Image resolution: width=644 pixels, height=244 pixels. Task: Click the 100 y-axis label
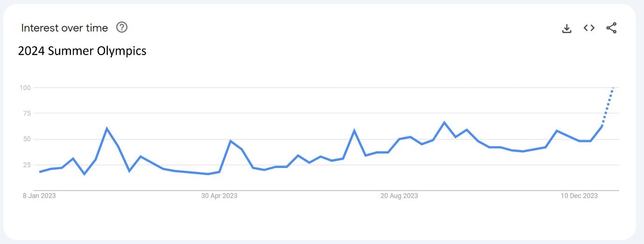25,88
